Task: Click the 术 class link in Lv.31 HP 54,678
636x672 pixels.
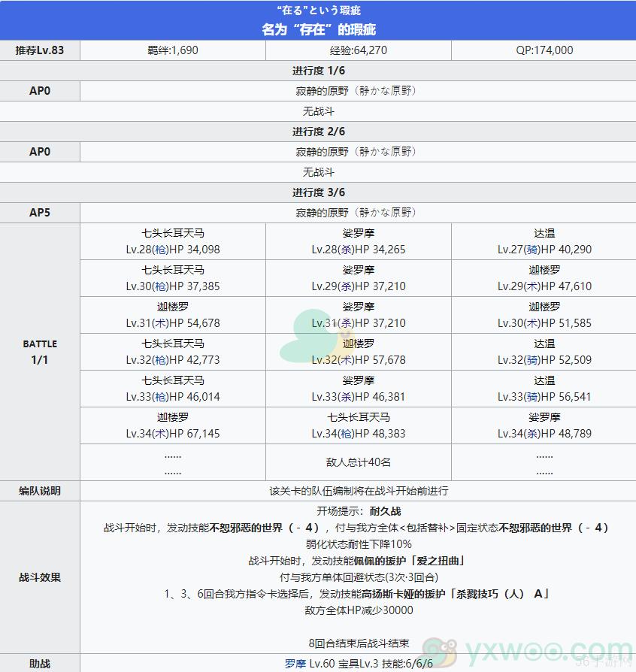Action: pyautogui.click(x=161, y=323)
